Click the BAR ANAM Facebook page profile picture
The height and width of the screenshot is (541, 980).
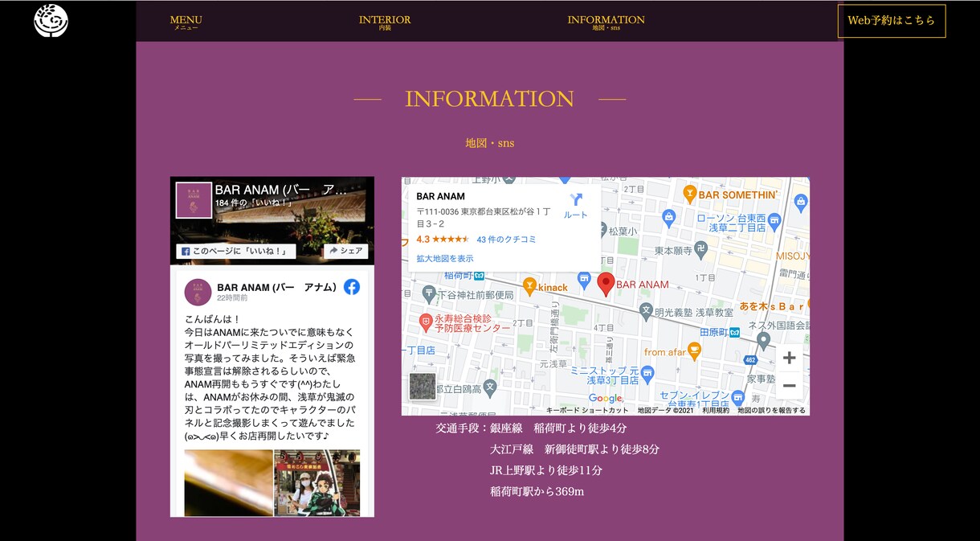194,200
